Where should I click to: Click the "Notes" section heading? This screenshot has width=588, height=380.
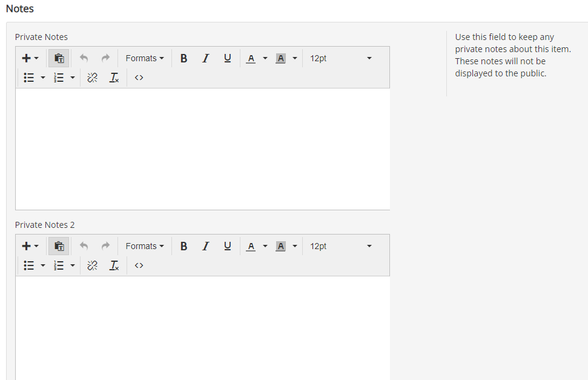click(x=20, y=8)
